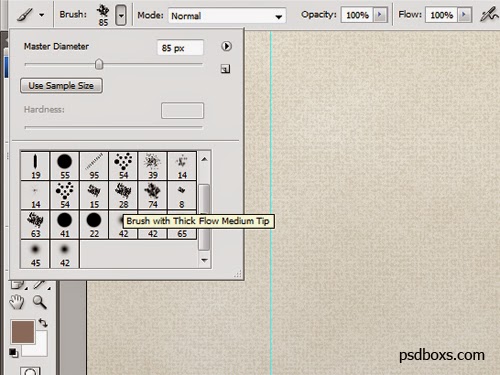Swap foreground and background colors
The height and width of the screenshot is (375, 500).
43,323
